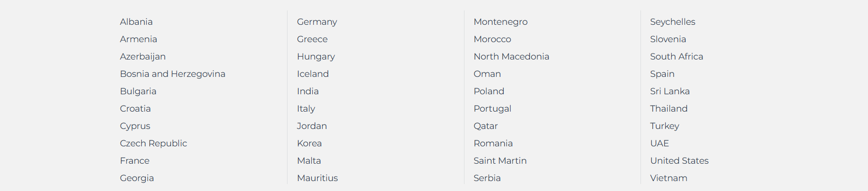This screenshot has height=191, width=868.
Task: Open the Albania country link
Action: [x=136, y=22]
